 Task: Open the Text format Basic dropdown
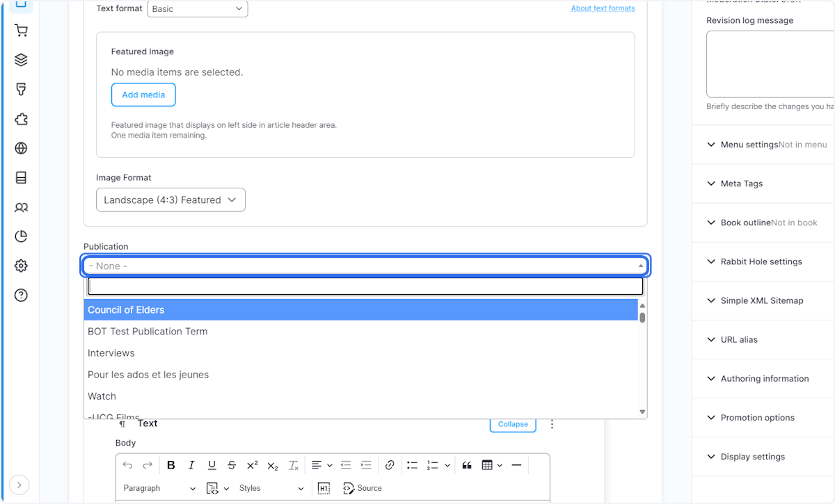coord(198,9)
